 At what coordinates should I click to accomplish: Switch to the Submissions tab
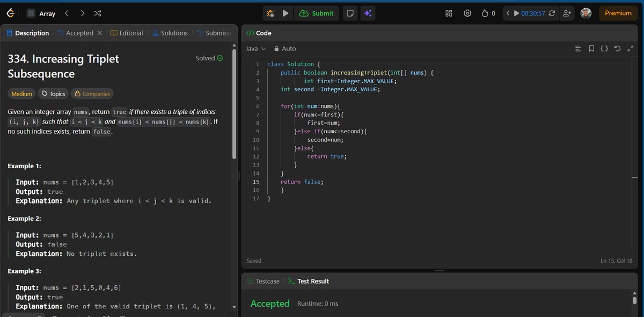[x=214, y=33]
